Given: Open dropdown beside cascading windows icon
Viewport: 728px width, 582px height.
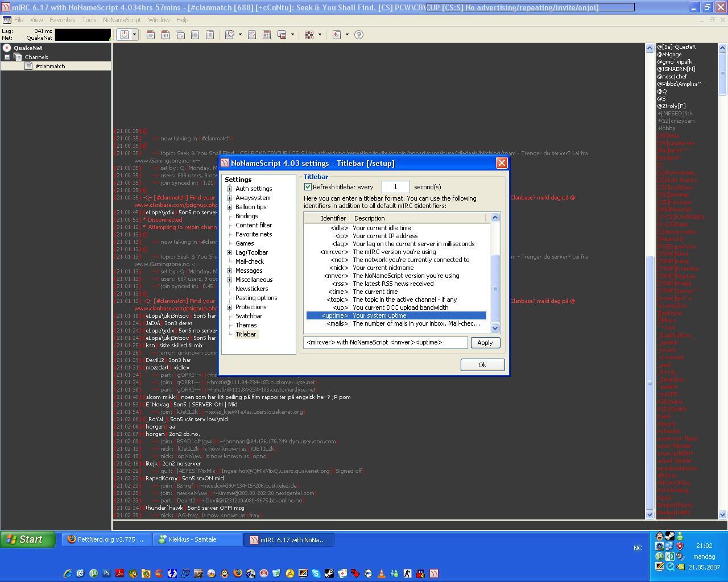Looking at the screenshot, I should pyautogui.click(x=292, y=35).
